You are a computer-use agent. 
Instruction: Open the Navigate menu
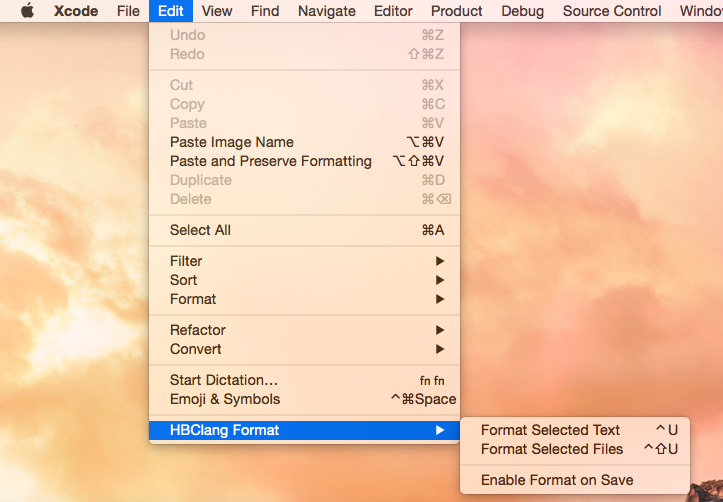(326, 11)
